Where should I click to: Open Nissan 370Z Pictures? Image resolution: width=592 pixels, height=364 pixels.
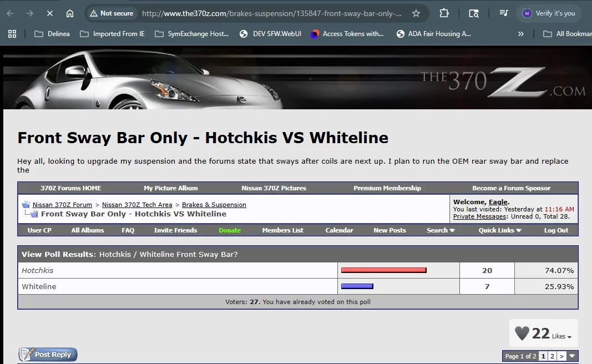click(274, 188)
